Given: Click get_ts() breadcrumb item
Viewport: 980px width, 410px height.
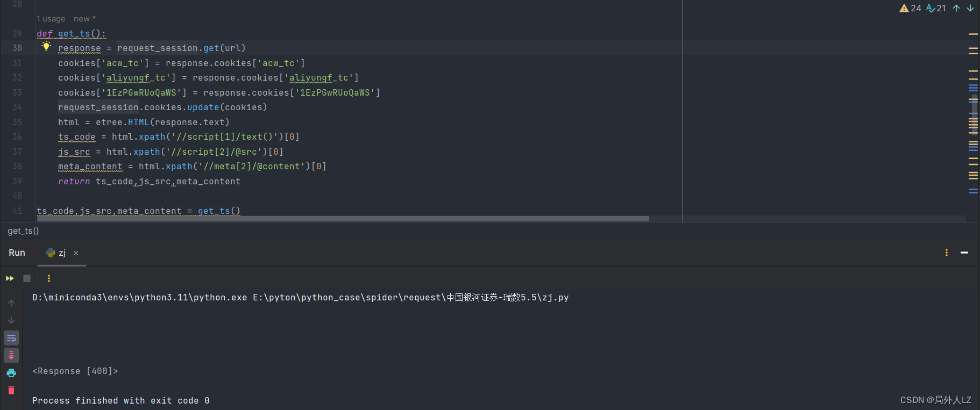Looking at the screenshot, I should coord(23,231).
